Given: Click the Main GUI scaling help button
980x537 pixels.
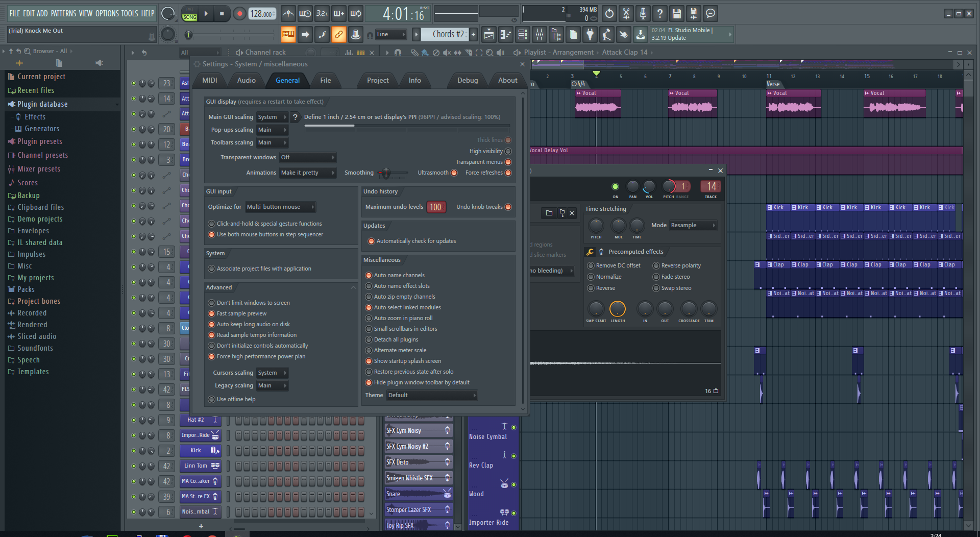Looking at the screenshot, I should 295,117.
